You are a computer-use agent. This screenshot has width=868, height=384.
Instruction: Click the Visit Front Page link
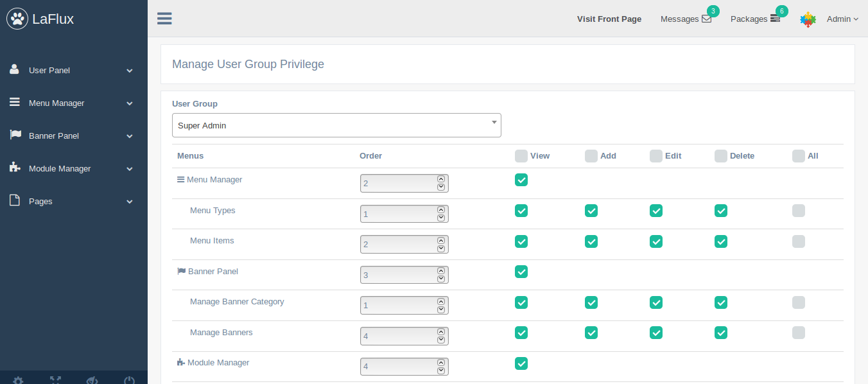tap(609, 19)
